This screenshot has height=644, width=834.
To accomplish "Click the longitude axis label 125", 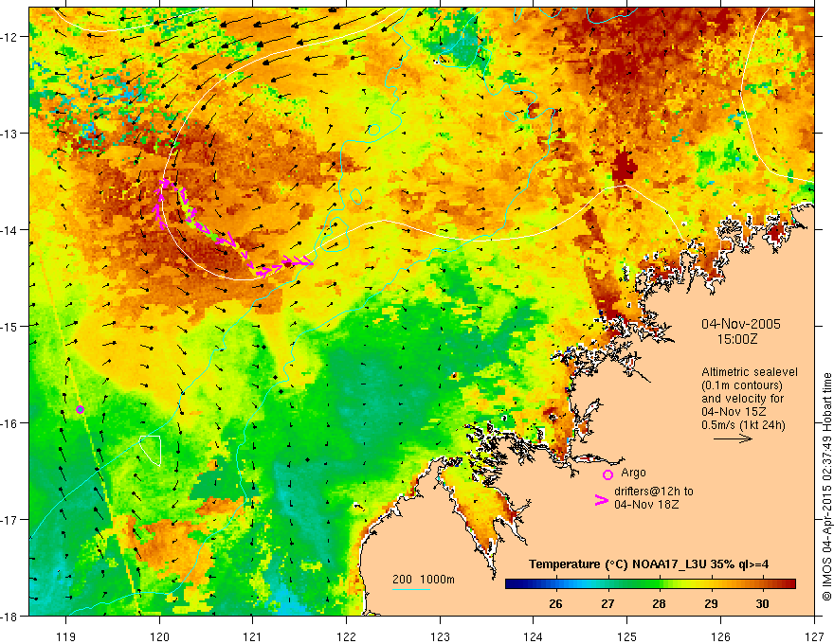I will pyautogui.click(x=627, y=636).
